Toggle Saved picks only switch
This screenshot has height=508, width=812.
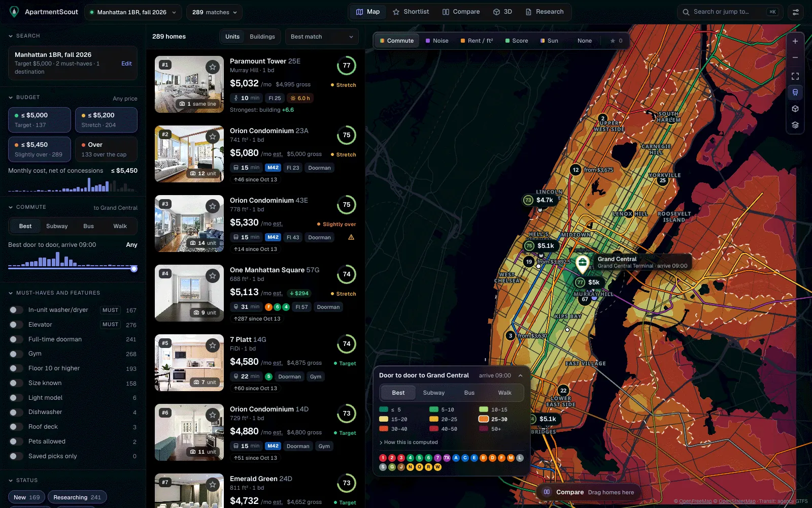(16, 456)
